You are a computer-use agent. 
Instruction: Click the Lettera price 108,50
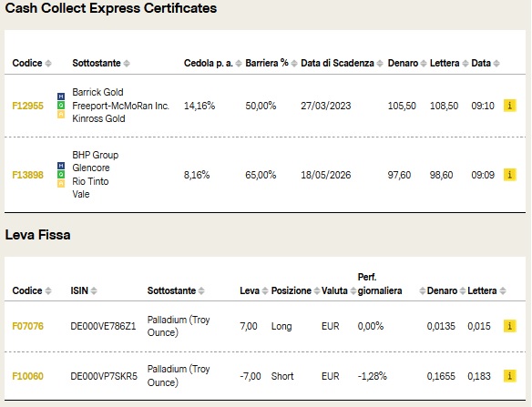tap(445, 106)
